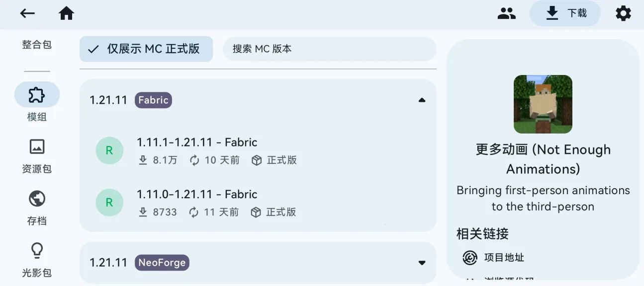Switch to the 整合包 sidebar section
The height and width of the screenshot is (286, 644).
point(37,44)
